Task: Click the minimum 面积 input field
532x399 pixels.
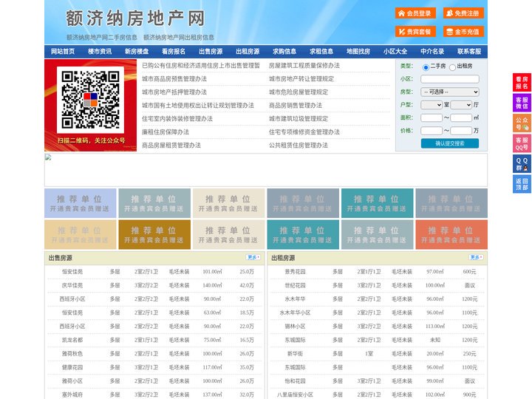Action: coord(432,117)
